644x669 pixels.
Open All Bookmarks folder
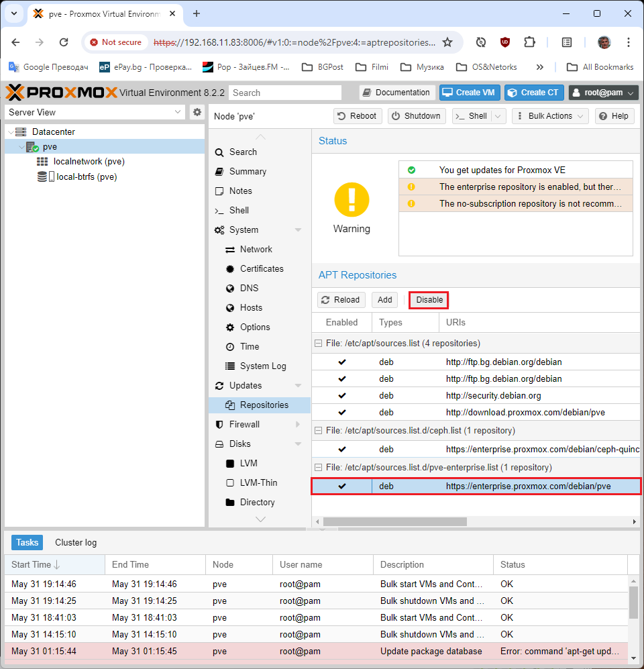click(600, 67)
